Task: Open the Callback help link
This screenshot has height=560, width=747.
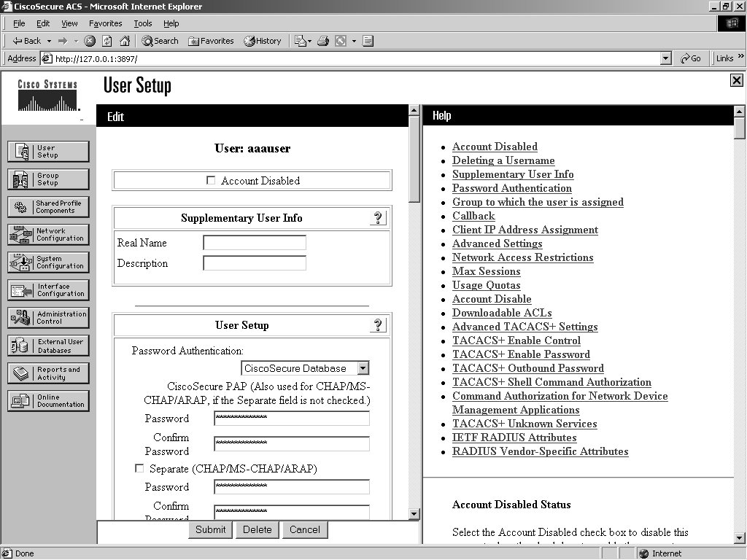Action: [x=473, y=216]
